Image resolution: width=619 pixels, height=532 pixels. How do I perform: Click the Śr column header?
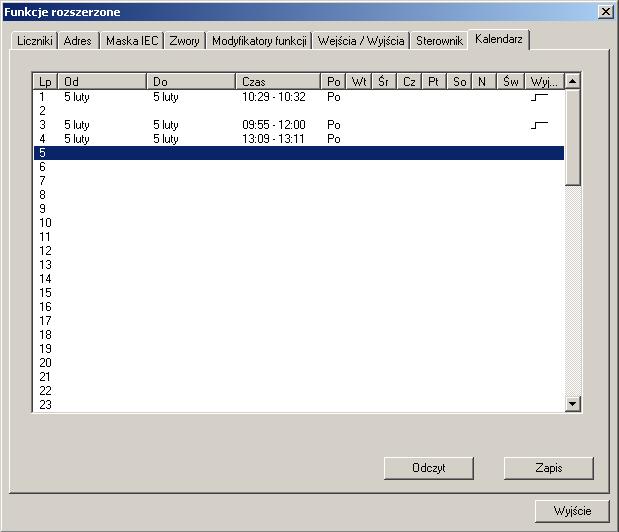point(384,82)
